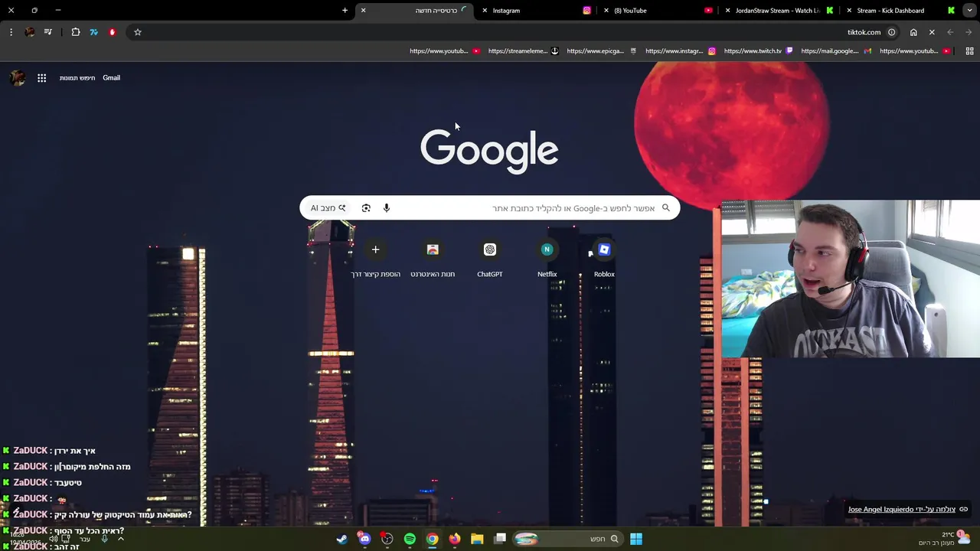Open the Windows Start button
The width and height of the screenshot is (980, 551).
pyautogui.click(x=636, y=539)
